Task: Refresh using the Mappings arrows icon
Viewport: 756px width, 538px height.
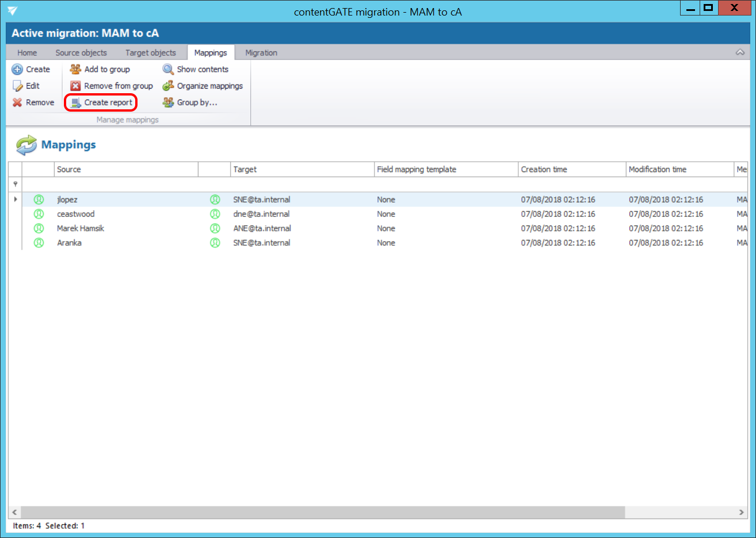Action: (x=26, y=145)
